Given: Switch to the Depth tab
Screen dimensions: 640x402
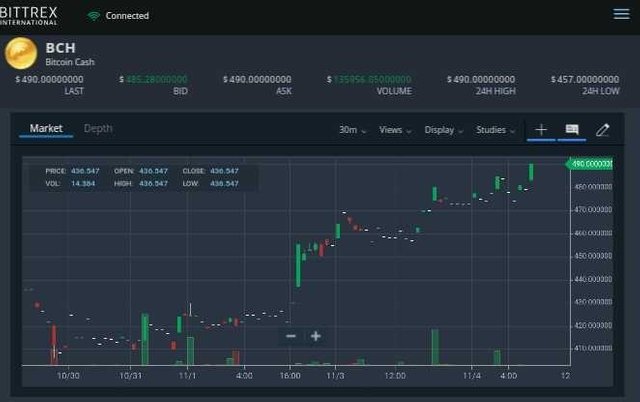Looking at the screenshot, I should pos(98,128).
